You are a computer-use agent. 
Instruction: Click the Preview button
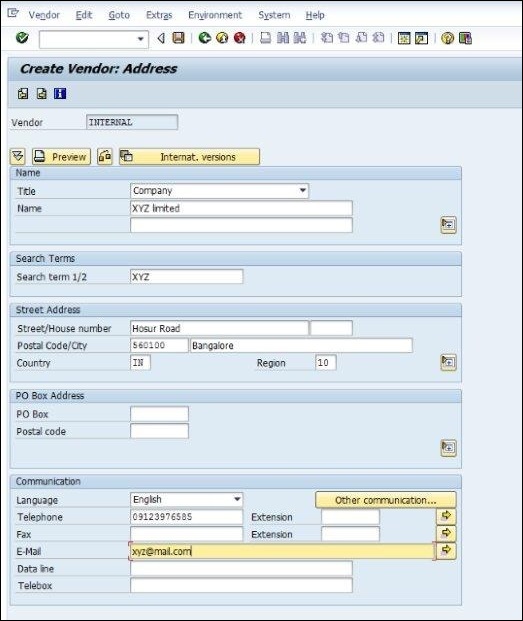tap(61, 156)
